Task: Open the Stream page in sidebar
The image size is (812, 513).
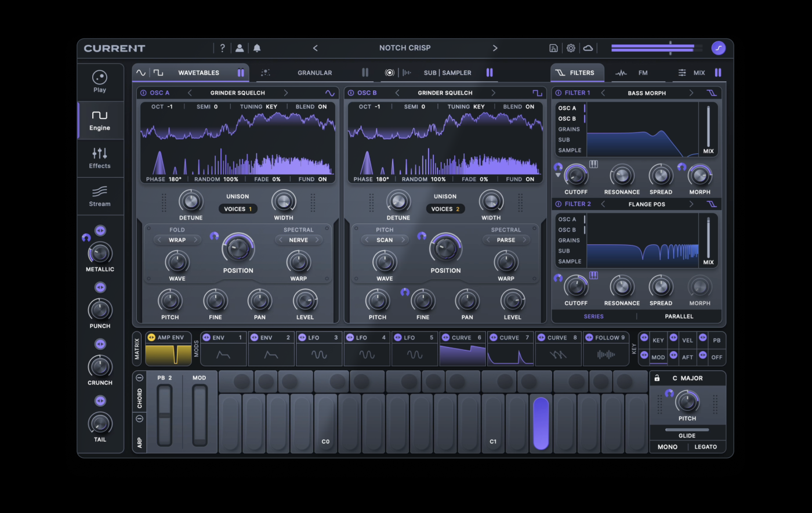Action: tap(100, 196)
